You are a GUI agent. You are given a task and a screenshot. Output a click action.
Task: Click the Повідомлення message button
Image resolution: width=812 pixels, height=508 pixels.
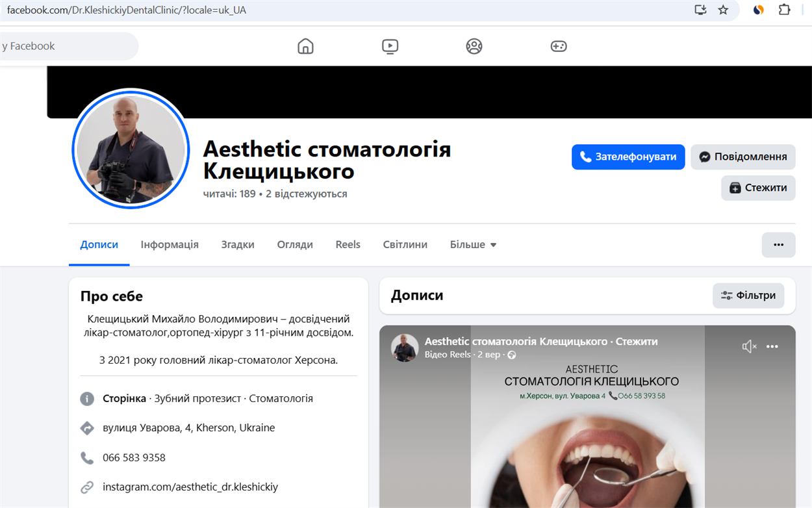(742, 157)
